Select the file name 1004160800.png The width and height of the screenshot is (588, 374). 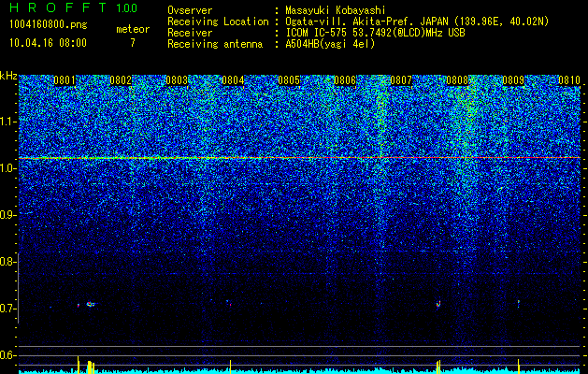pos(49,25)
